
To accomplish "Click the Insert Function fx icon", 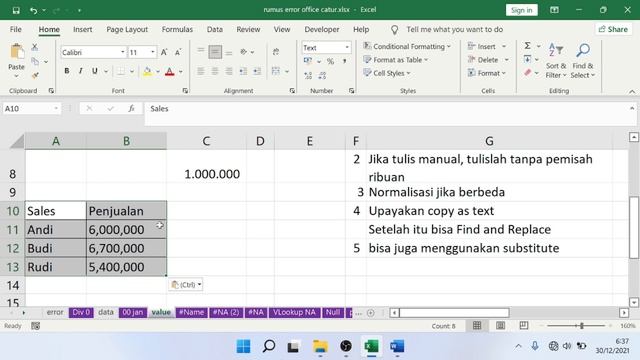I will point(131,109).
